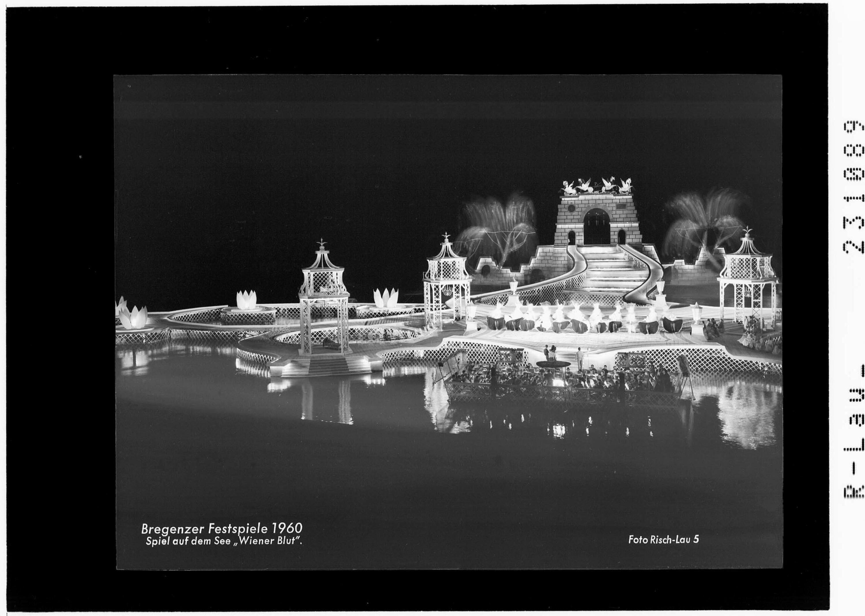This screenshot has width=865, height=616.
Task: Click the dark archway of the brick gate
Action: pos(596,227)
